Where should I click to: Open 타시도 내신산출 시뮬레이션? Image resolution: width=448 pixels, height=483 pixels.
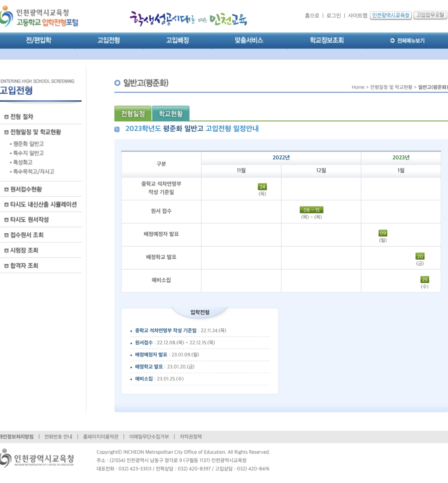pyautogui.click(x=43, y=205)
